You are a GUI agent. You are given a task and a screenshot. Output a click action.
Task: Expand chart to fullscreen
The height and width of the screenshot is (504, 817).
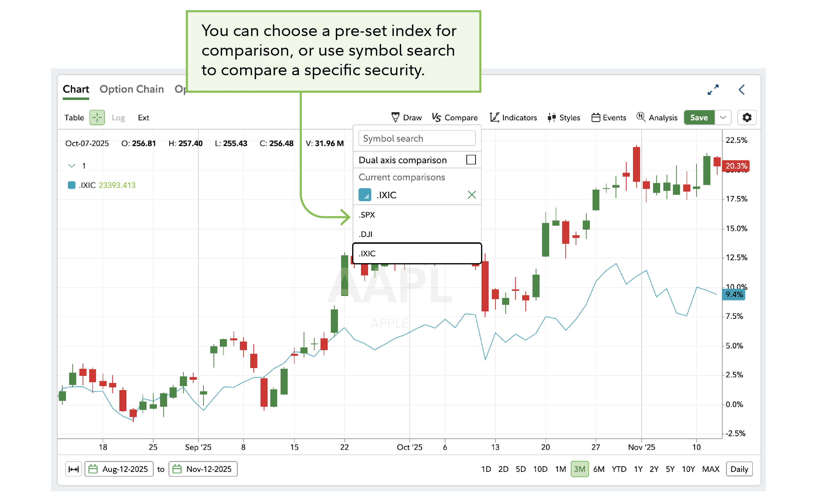tap(714, 89)
